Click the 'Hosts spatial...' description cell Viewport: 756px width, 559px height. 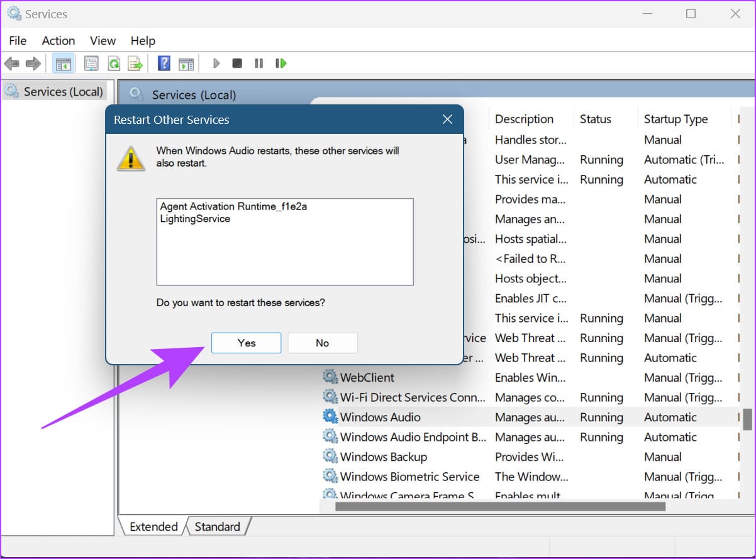tap(530, 239)
